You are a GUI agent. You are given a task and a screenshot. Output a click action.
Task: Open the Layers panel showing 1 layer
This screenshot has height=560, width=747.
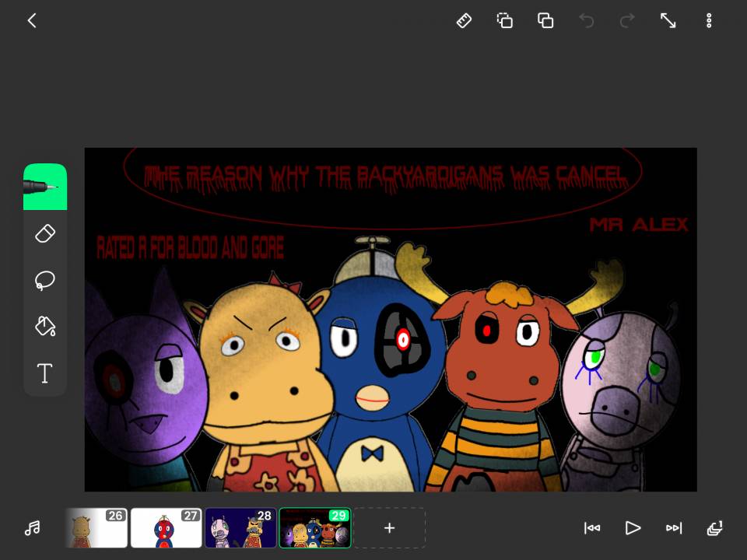(714, 528)
